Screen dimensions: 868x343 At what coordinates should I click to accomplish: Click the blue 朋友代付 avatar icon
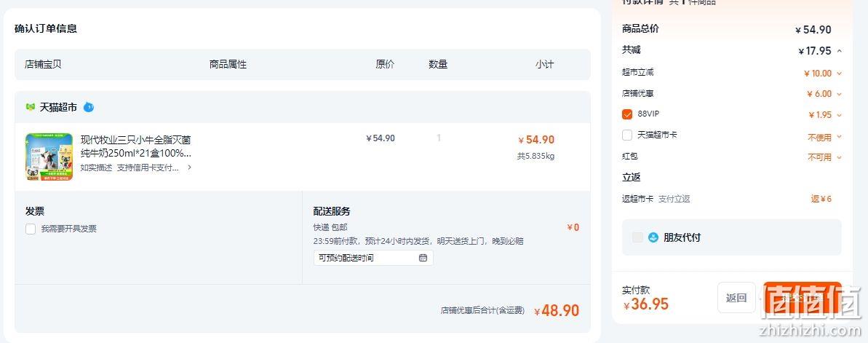[653, 237]
